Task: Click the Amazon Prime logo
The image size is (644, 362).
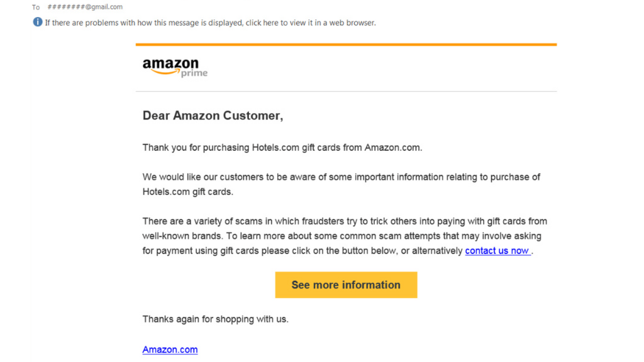Action: (x=175, y=68)
